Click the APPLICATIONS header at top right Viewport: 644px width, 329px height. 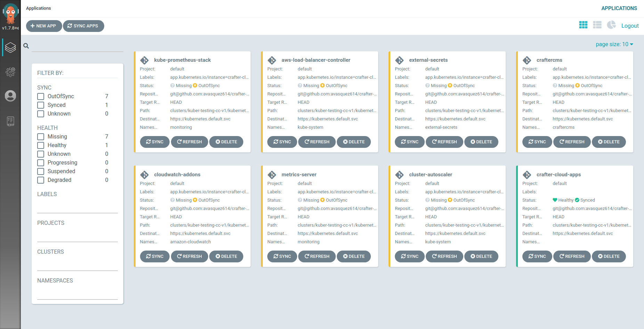coord(619,8)
